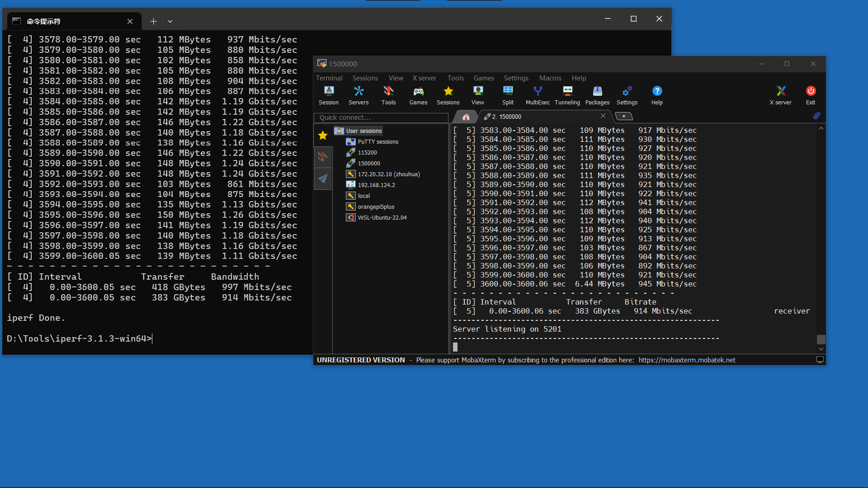Open the new-tab dropdown arrow in Command Prompt
This screenshot has height=488, width=868.
coord(170,21)
